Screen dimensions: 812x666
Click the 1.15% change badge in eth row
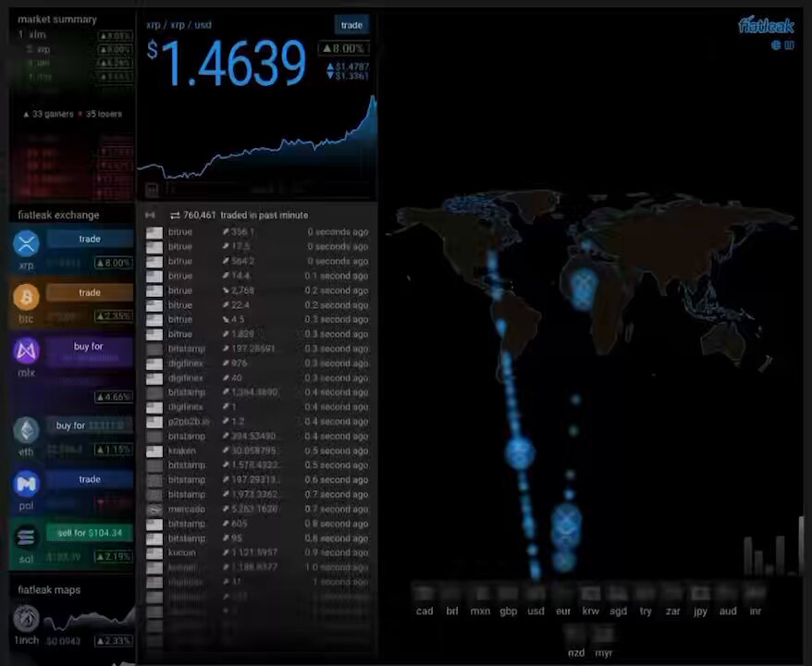pyautogui.click(x=114, y=450)
